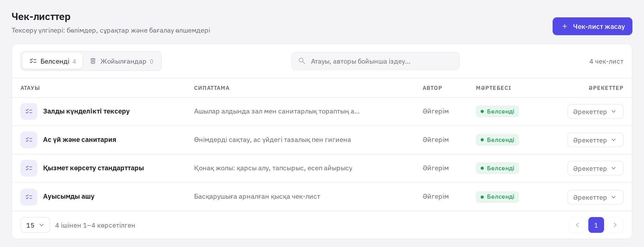644x247 pixels.
Task: Click author Әйгерім in Залды күнделікті тексеру row
Action: click(x=435, y=111)
